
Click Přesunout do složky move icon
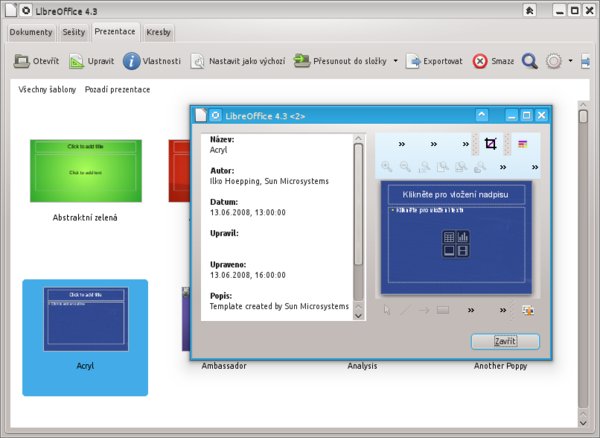pyautogui.click(x=302, y=61)
